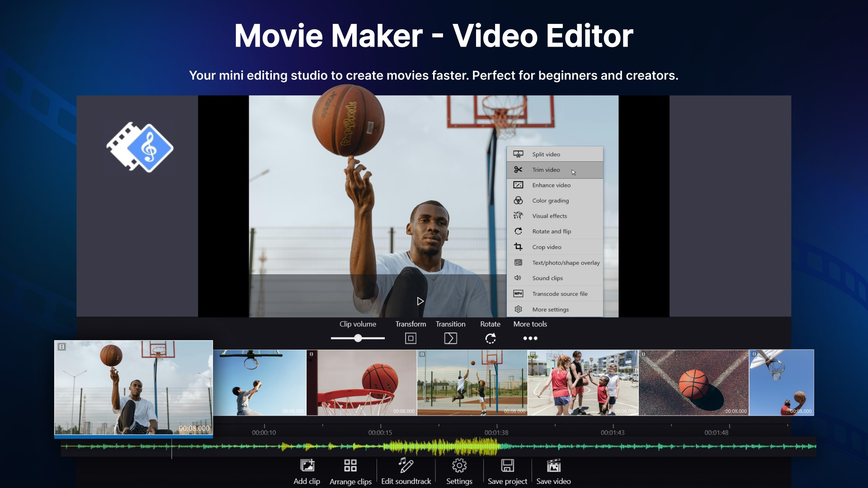Screen dimensions: 868x488
Task: Choose Color grading from menu
Action: [x=555, y=200]
